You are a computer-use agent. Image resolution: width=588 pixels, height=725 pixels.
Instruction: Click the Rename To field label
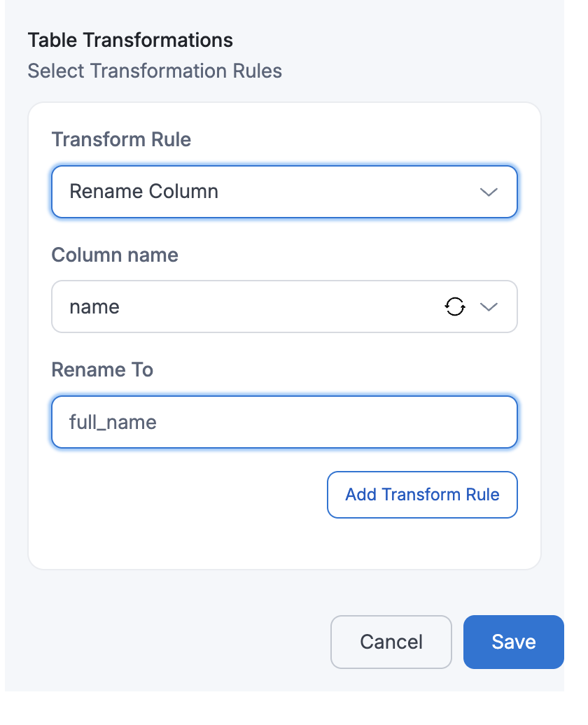pyautogui.click(x=102, y=369)
